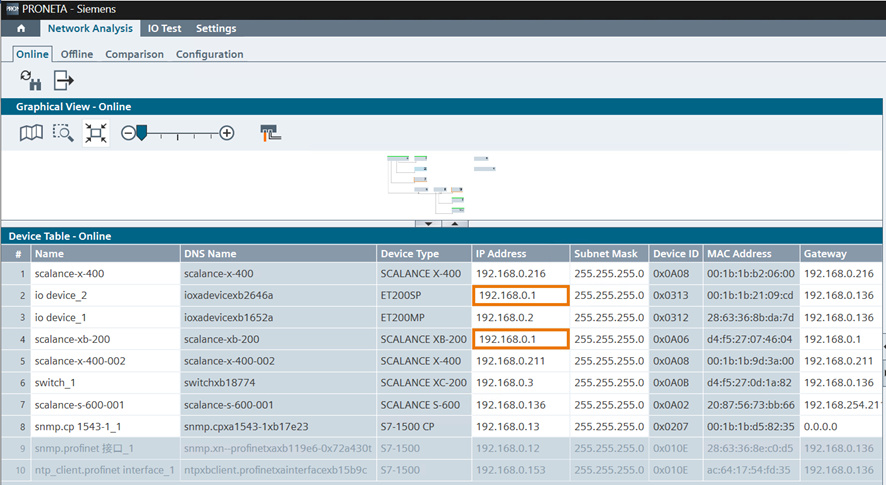Sort by the Name column header
Screen dimensions: 886x485
106,254
